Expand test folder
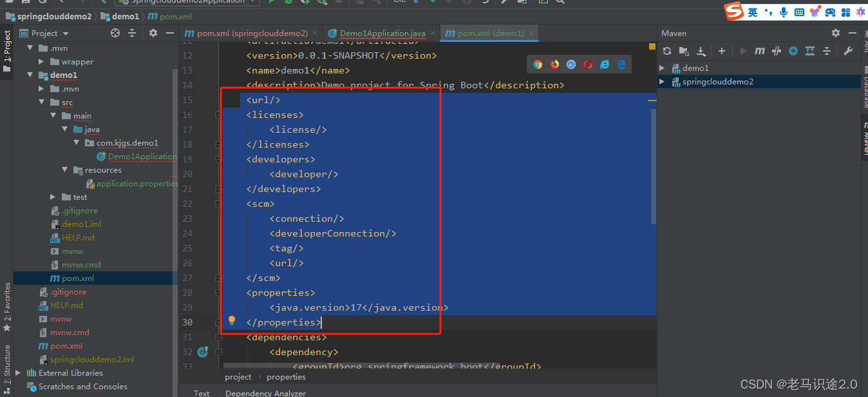The width and height of the screenshot is (868, 397). pyautogui.click(x=53, y=197)
